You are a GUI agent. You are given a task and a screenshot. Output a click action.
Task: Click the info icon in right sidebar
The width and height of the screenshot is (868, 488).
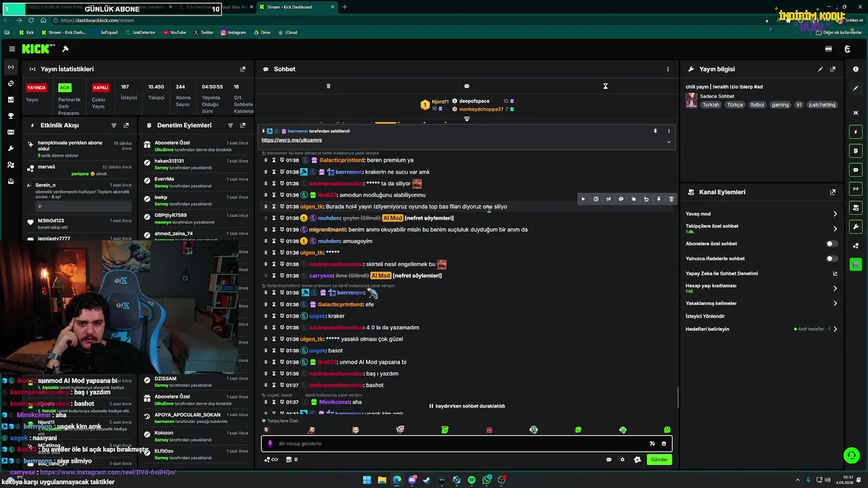(856, 69)
